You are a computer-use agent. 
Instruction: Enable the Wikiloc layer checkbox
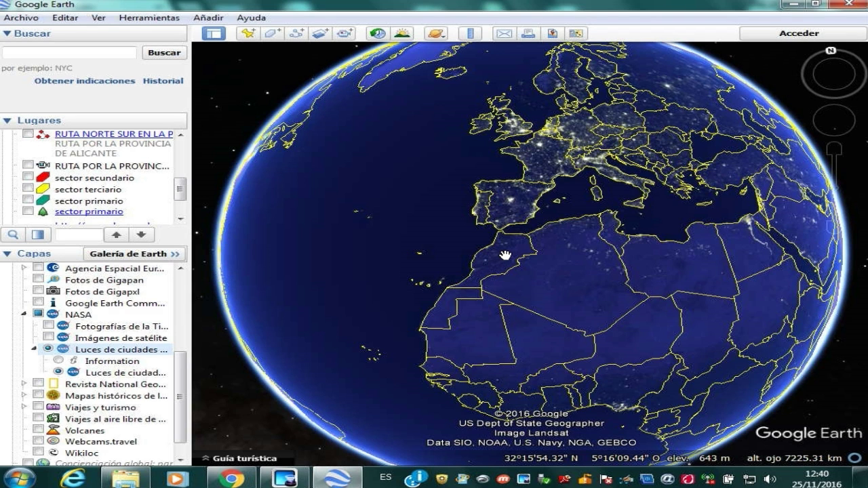click(38, 453)
